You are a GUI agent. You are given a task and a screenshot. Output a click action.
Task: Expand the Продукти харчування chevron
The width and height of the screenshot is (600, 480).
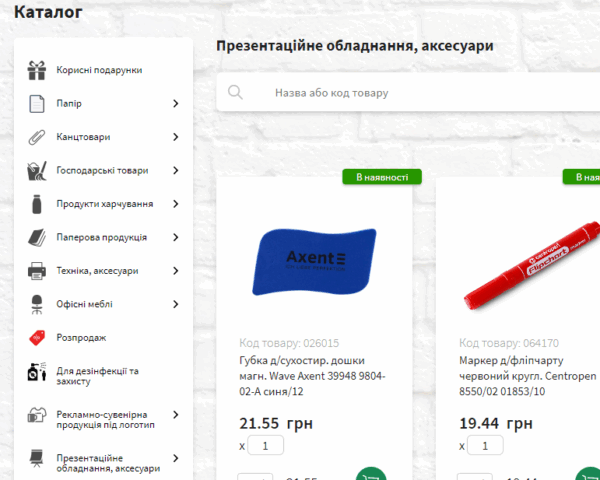[x=176, y=204]
